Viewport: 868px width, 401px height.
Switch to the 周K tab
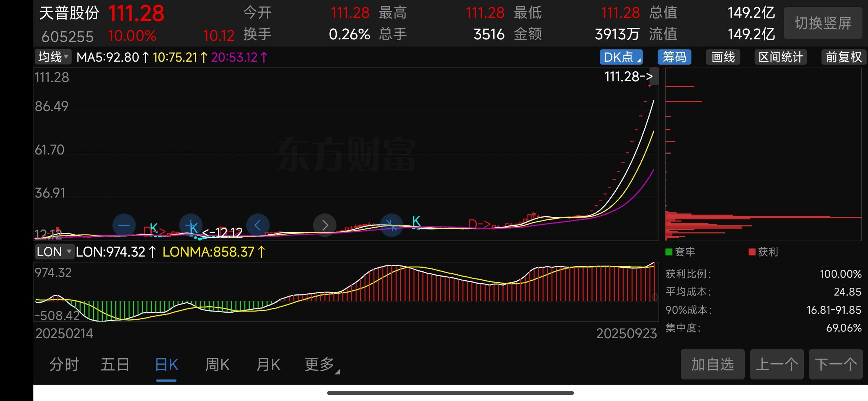(x=217, y=365)
